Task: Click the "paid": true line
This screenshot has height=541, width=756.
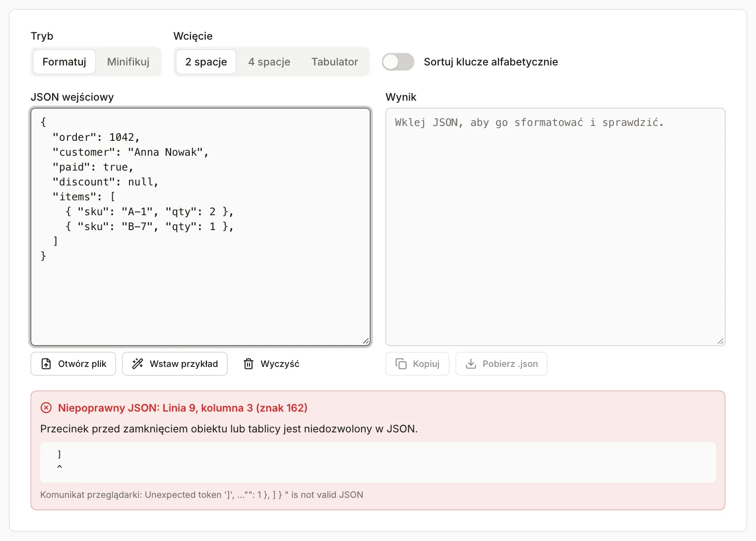Action: tap(93, 167)
